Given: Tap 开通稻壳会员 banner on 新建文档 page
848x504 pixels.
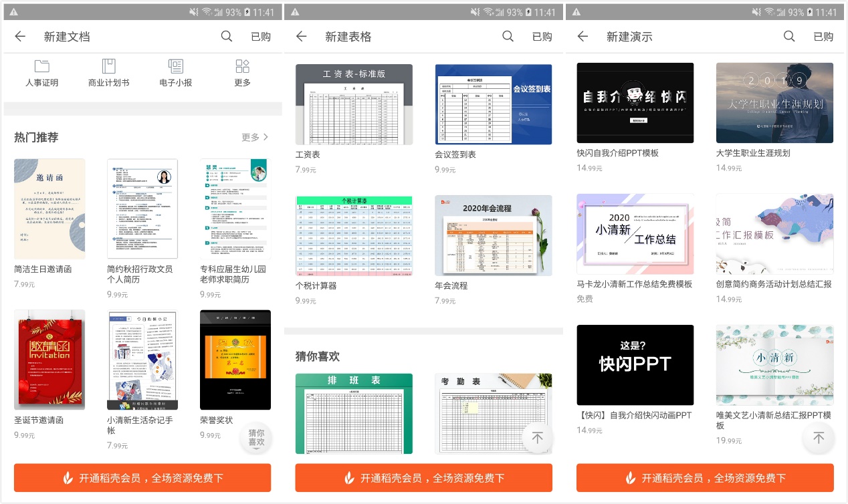Looking at the screenshot, I should pyautogui.click(x=142, y=478).
